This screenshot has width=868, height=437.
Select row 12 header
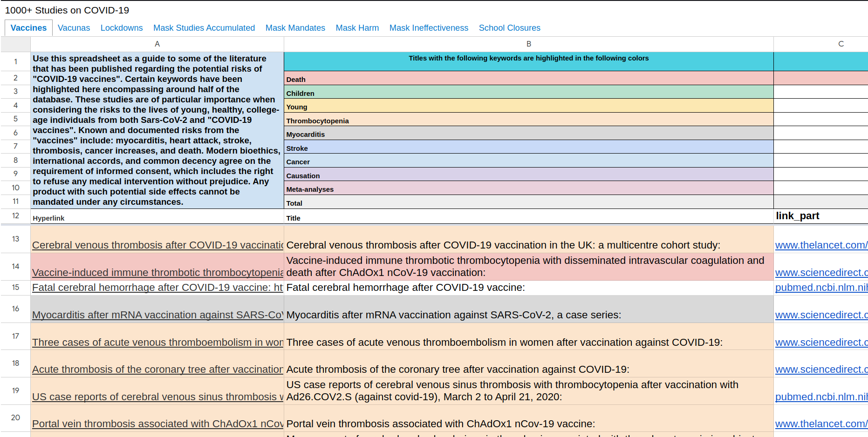pos(15,216)
